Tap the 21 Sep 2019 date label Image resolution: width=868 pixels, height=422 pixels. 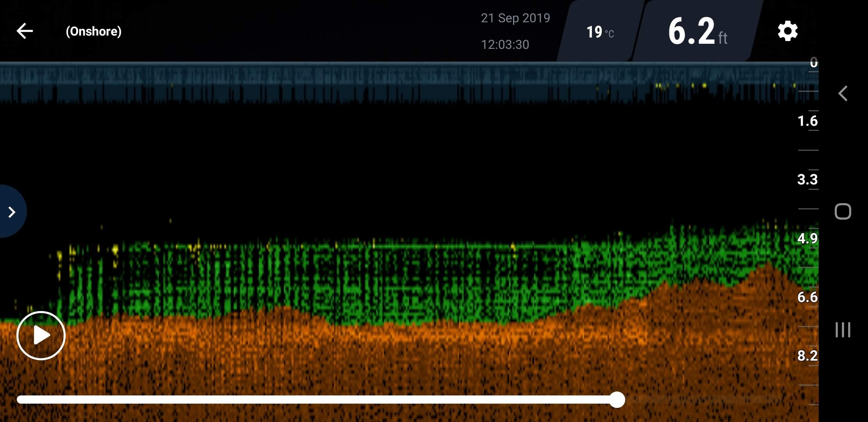pyautogui.click(x=515, y=18)
